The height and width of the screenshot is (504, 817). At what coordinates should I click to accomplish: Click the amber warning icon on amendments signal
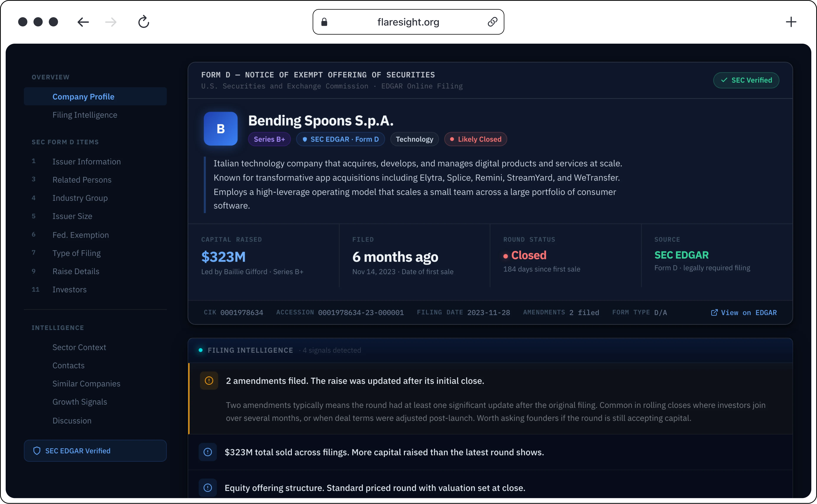click(209, 381)
